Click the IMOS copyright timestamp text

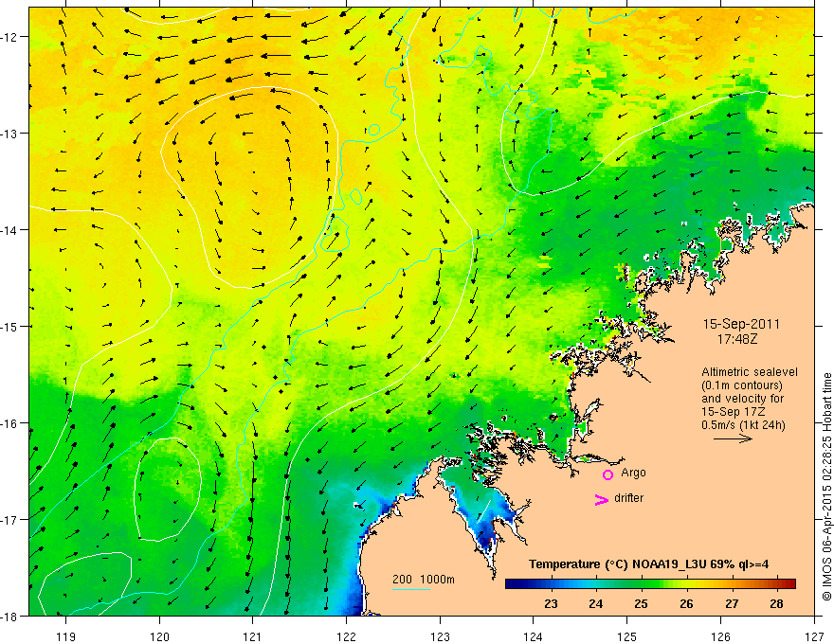[x=826, y=486]
